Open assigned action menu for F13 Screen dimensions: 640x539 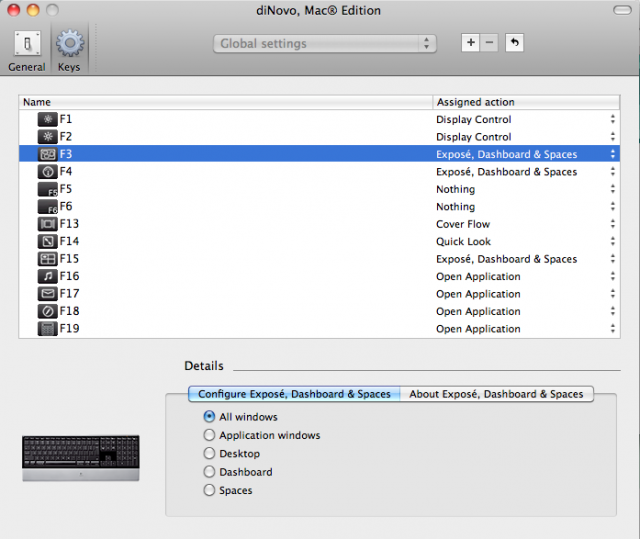(612, 224)
